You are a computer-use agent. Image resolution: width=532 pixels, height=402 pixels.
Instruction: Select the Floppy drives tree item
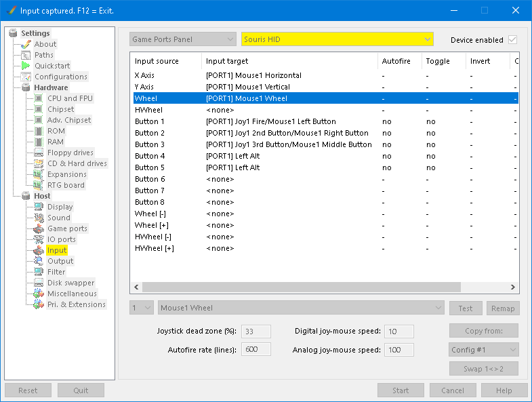point(70,153)
